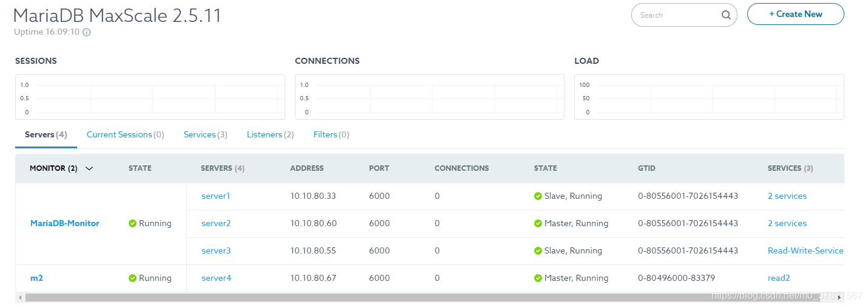Click address 10.10.80.55
Screen dimensions: 868x307
pos(313,250)
